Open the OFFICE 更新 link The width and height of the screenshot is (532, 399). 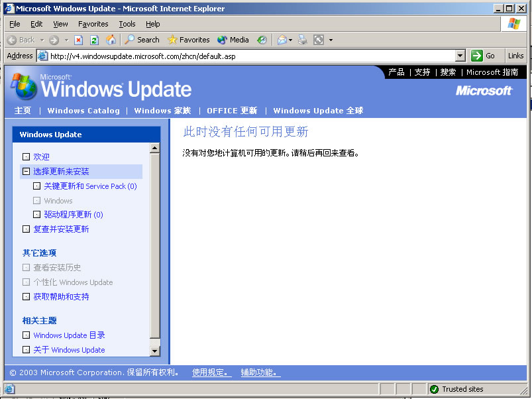tap(232, 111)
